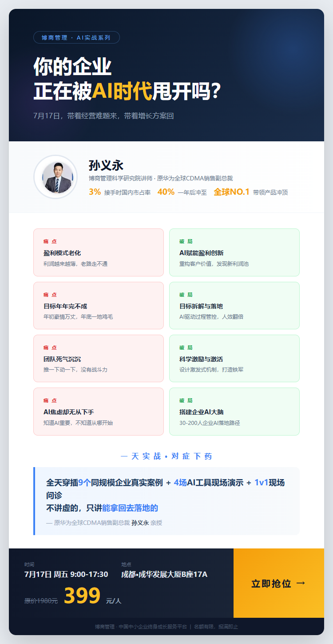Image resolution: width=333 pixels, height=644 pixels.
Task: Click the event time 7月17日 周五 9:00-17:30
Action: (x=66, y=574)
